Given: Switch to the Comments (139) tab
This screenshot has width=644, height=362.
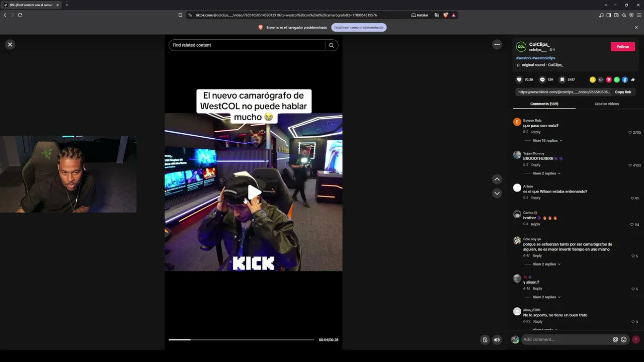Looking at the screenshot, I should (544, 104).
